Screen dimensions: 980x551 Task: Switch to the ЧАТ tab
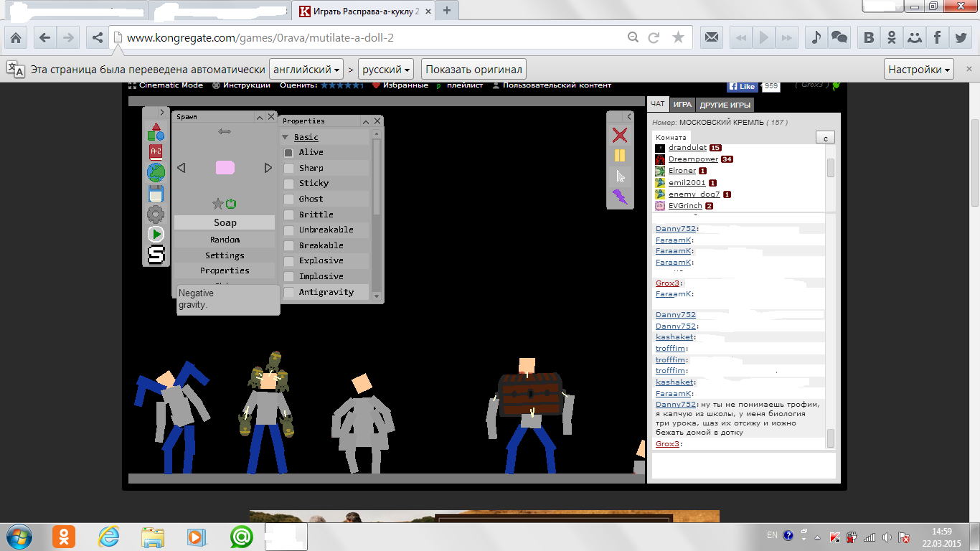[658, 105]
